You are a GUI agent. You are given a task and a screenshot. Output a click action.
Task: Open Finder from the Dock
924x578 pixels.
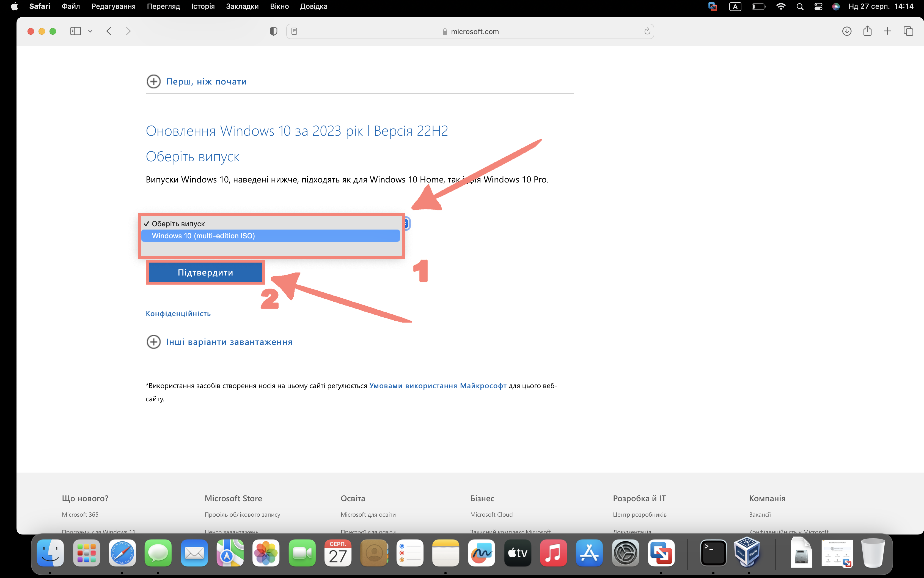50,553
